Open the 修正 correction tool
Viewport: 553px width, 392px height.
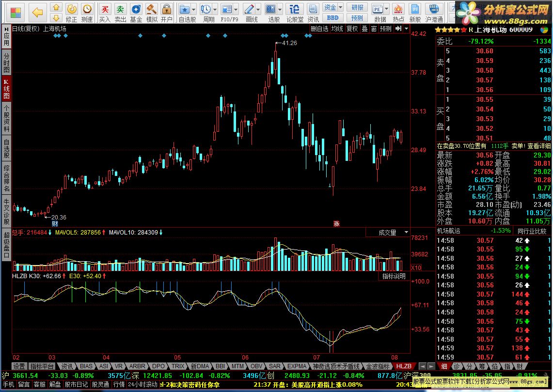click(x=72, y=13)
